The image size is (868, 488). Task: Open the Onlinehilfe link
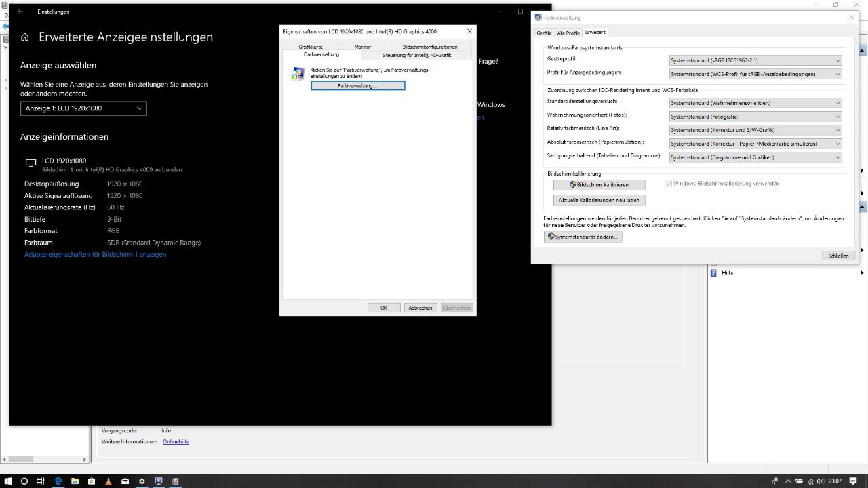[x=176, y=442]
